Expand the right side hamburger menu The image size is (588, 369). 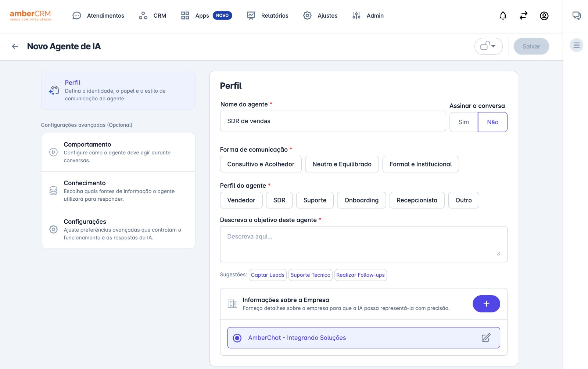[x=577, y=45]
